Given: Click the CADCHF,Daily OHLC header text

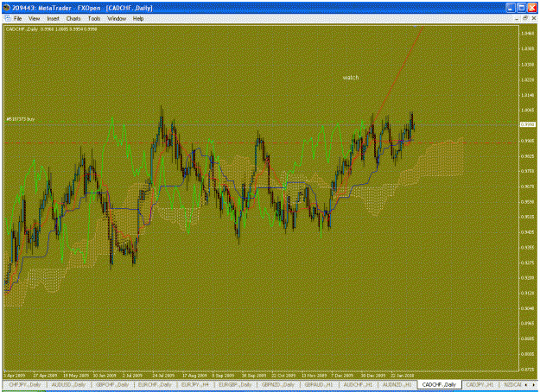Looking at the screenshot, I should click(x=51, y=29).
